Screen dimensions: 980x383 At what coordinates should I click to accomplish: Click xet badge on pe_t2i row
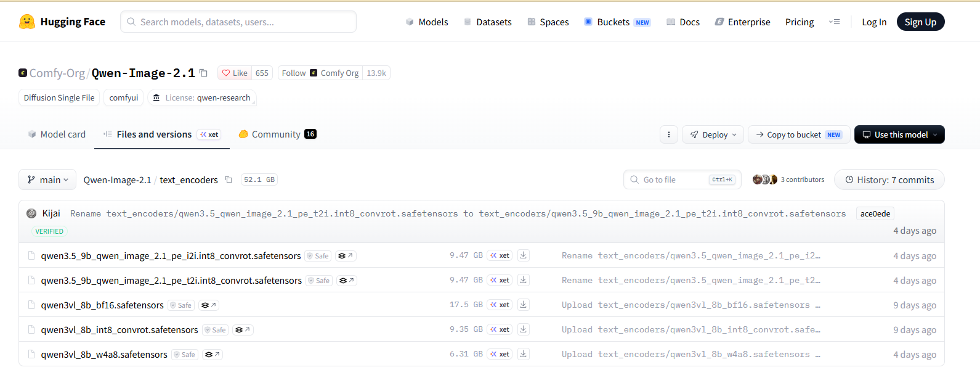pyautogui.click(x=500, y=280)
